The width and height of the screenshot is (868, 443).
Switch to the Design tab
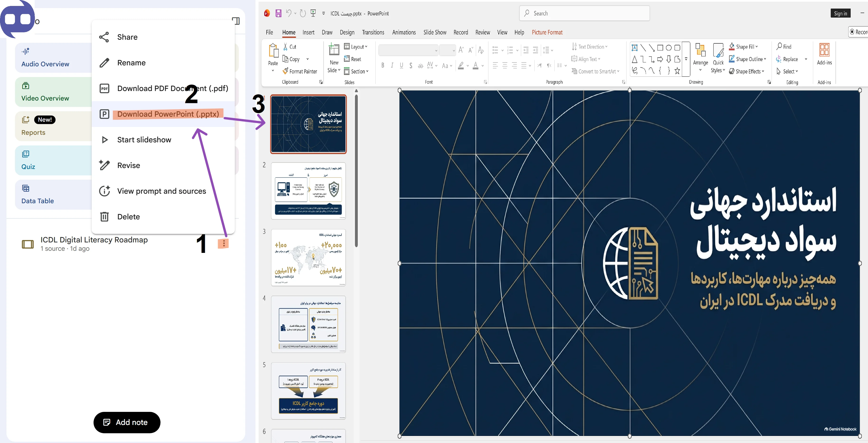pyautogui.click(x=347, y=32)
